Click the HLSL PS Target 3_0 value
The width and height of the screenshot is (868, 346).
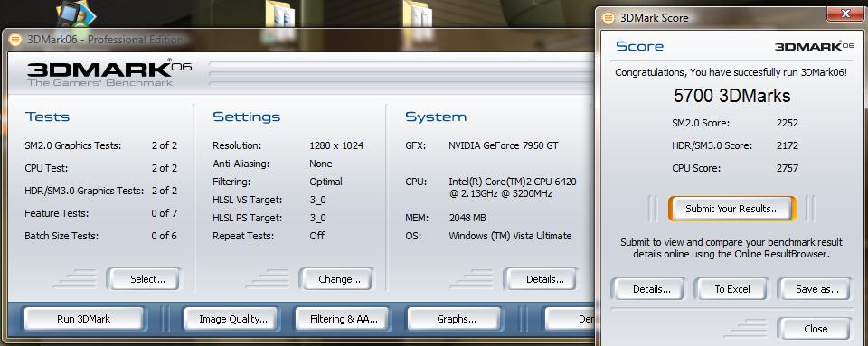click(317, 218)
